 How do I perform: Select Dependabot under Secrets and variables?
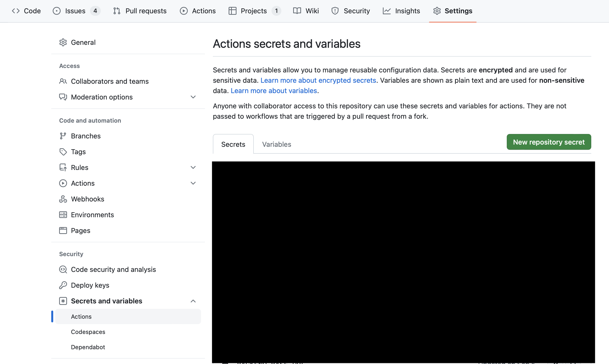(128, 347)
